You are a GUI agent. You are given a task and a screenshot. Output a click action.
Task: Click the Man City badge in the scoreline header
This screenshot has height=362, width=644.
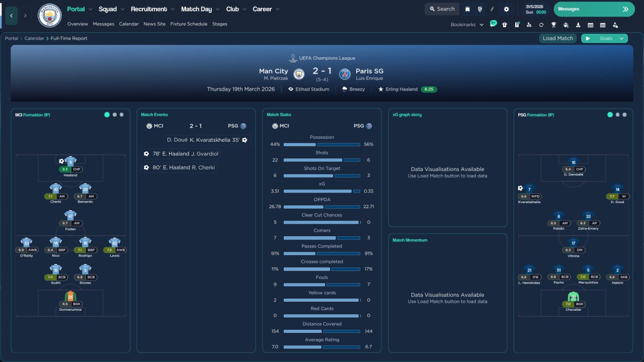click(299, 74)
